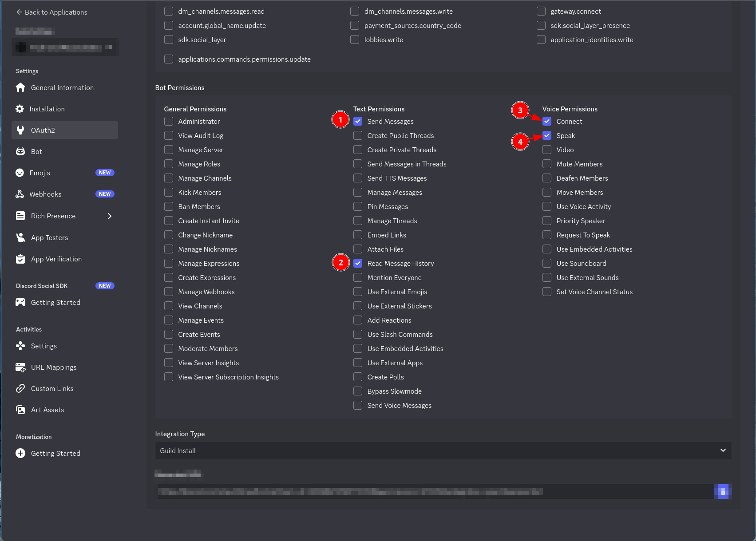
Task: Click the Rich Presence icon
Action: coord(20,216)
